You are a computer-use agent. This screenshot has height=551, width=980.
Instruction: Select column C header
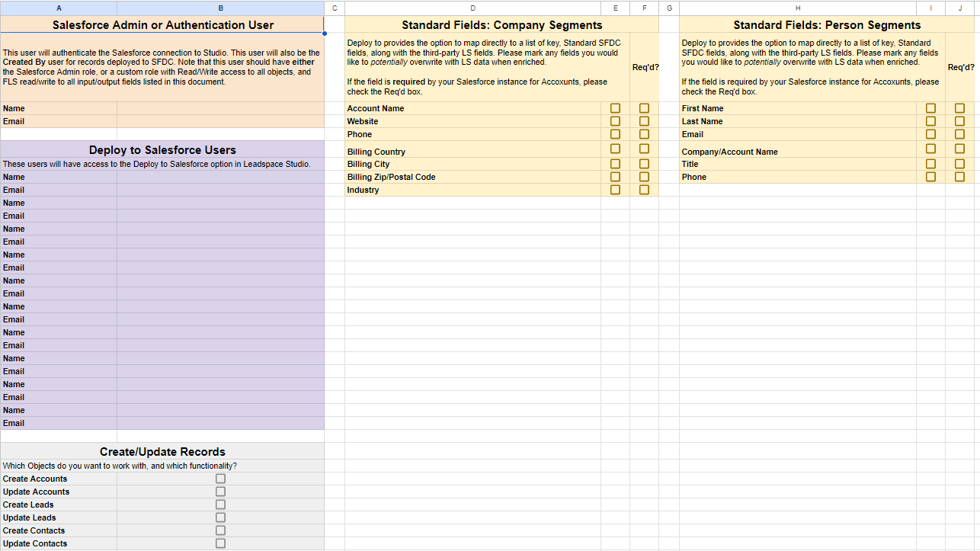[x=335, y=8]
